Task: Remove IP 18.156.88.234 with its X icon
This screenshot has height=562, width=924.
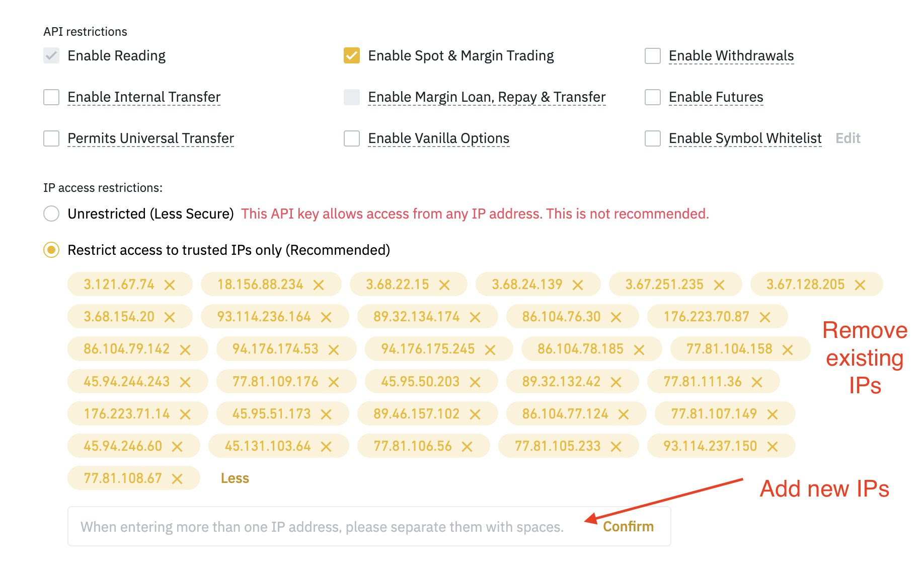Action: (x=319, y=285)
